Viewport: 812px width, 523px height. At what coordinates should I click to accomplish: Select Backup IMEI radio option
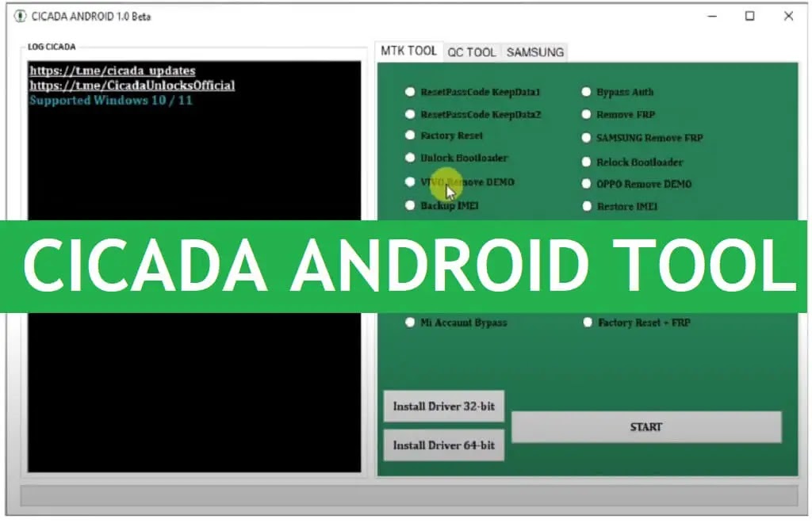click(x=410, y=205)
